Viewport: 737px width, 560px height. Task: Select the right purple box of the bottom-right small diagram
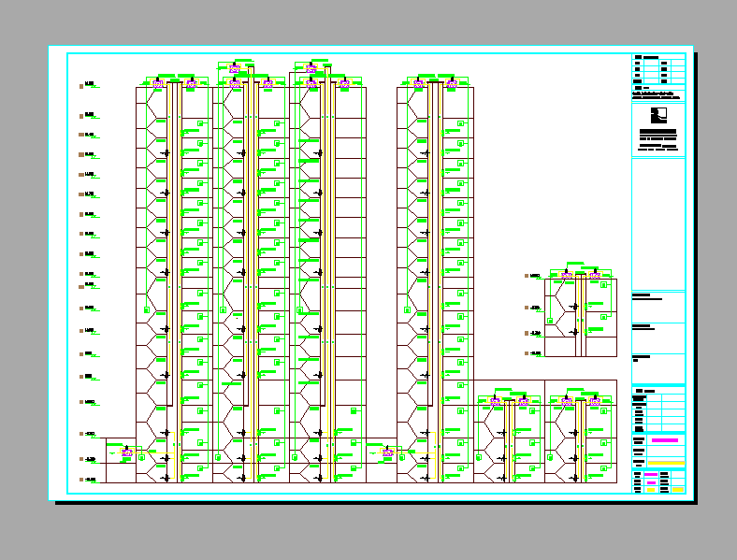(x=594, y=402)
